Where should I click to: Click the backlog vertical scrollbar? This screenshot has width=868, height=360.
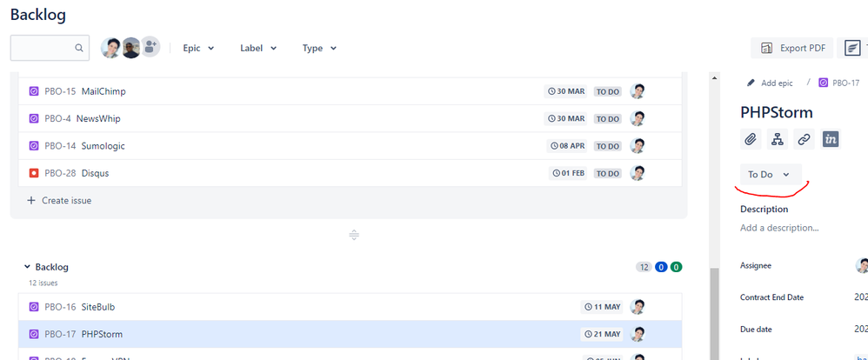point(714,313)
